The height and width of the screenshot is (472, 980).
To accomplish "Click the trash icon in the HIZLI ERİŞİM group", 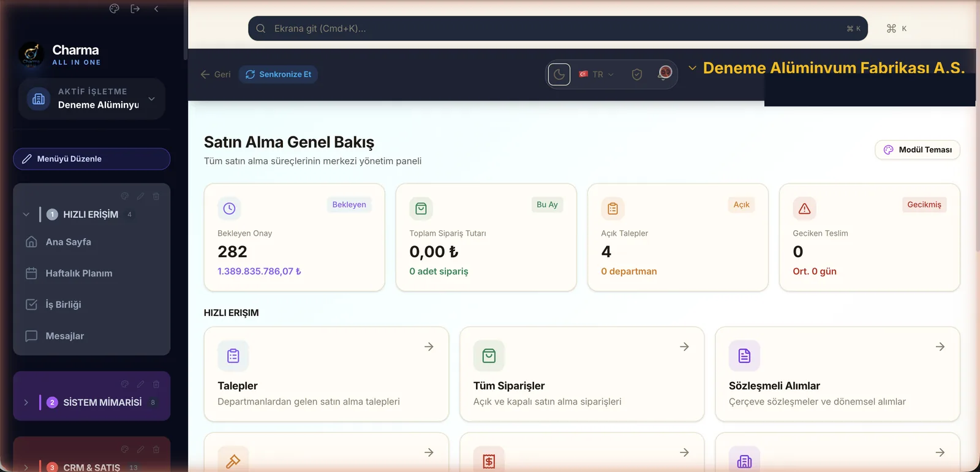I will (x=156, y=196).
